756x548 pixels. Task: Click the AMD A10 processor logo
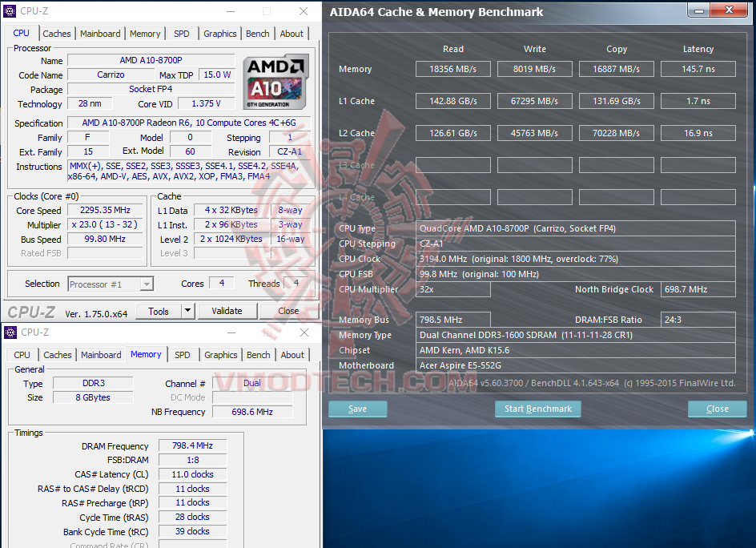click(x=275, y=82)
